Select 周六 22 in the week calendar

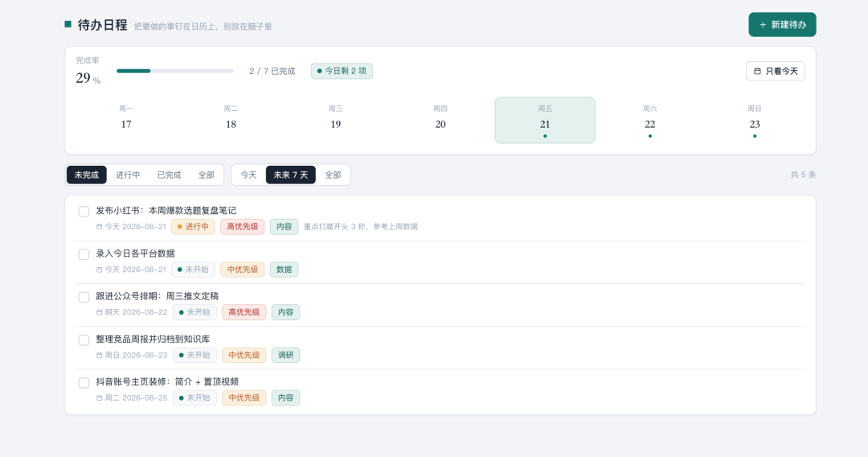[650, 120]
